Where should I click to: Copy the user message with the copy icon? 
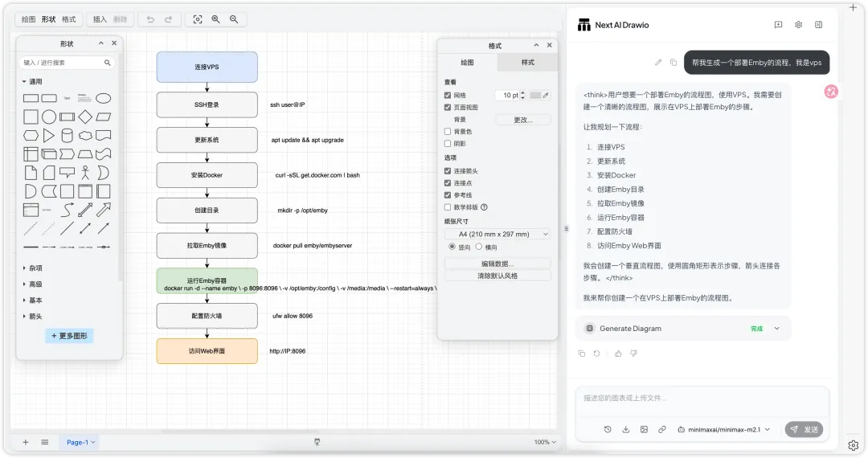coord(674,63)
